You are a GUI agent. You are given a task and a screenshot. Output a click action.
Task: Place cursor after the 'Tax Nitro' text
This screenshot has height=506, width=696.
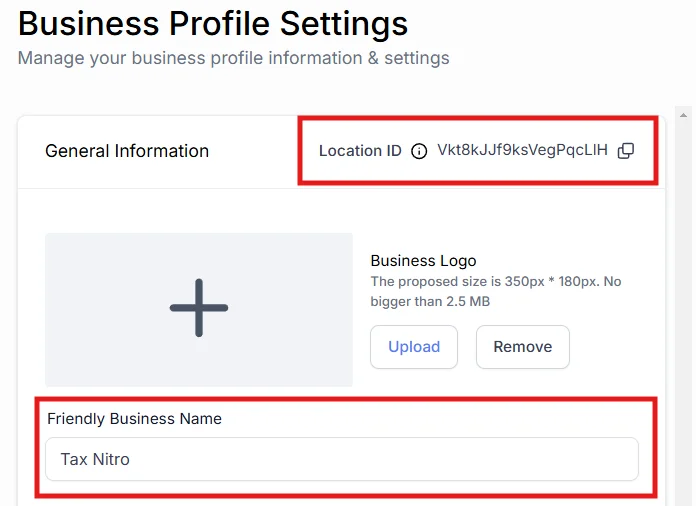[130, 459]
